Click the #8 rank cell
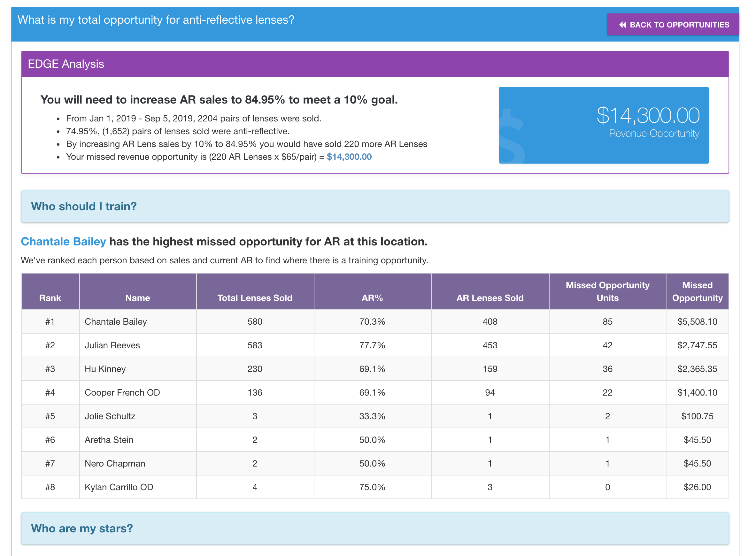Viewport: 756px width, 556px height. pyautogui.click(x=50, y=487)
